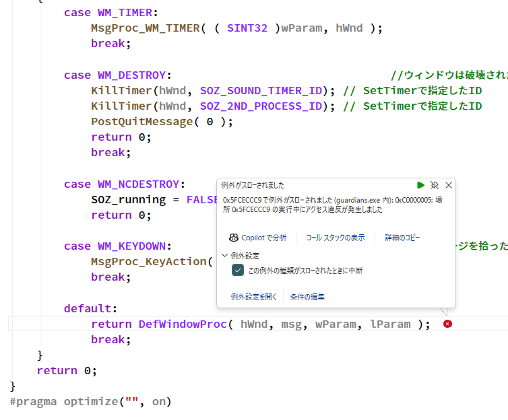Click DefWindowProc function name

click(183, 324)
